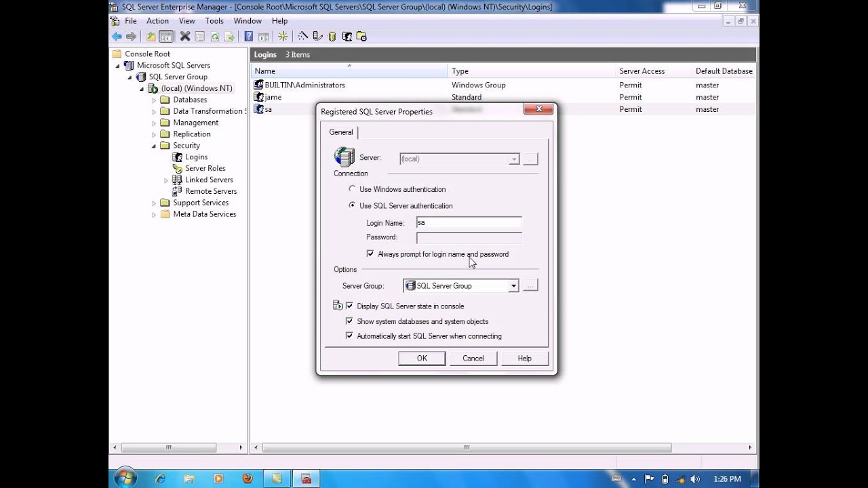
Task: Open Properties from the toolbar icon
Action: click(x=199, y=37)
